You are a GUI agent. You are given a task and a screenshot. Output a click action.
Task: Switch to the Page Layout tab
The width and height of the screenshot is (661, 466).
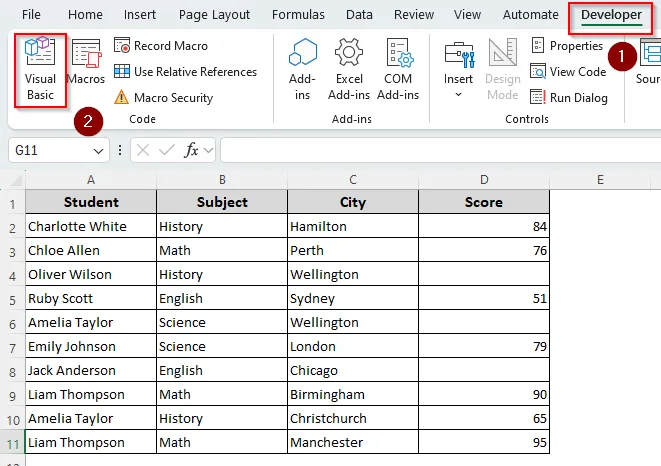[214, 15]
